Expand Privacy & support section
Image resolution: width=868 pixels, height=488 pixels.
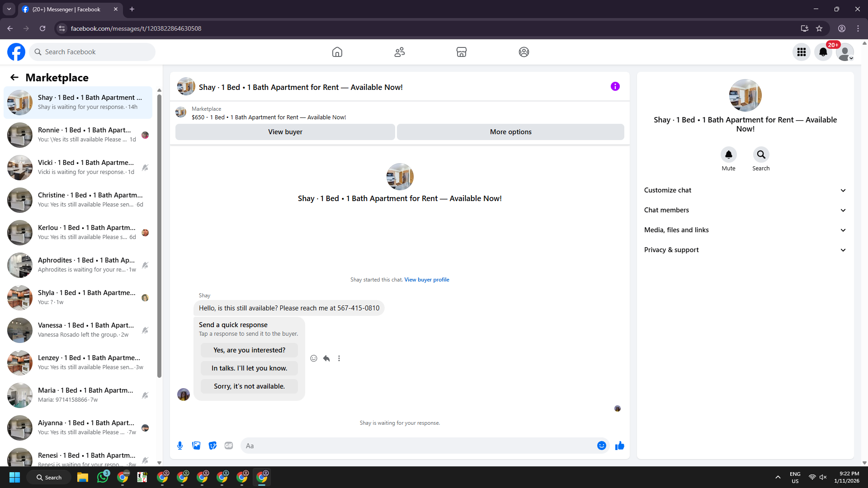tap(745, 250)
